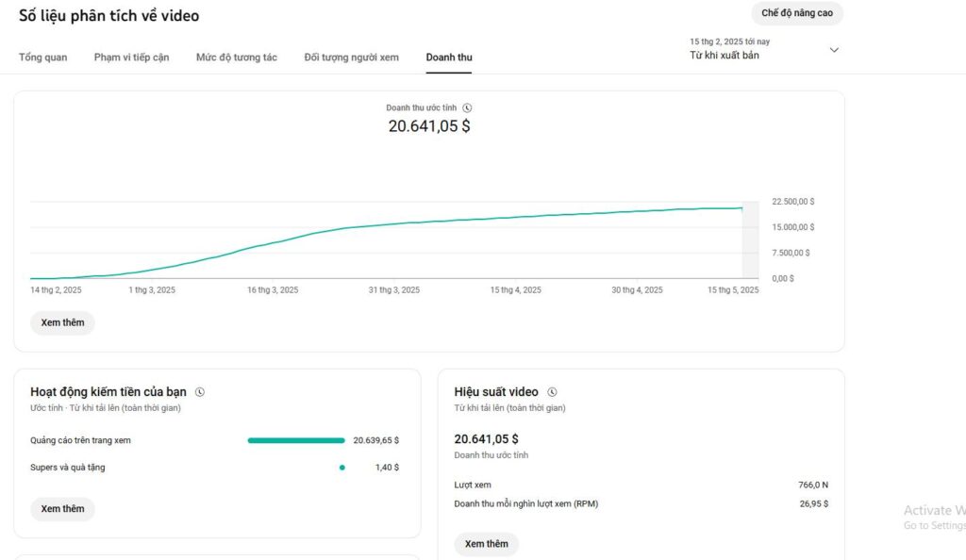Click the shaded latest-date region of the chart
The width and height of the screenshot is (966, 560).
(x=750, y=240)
